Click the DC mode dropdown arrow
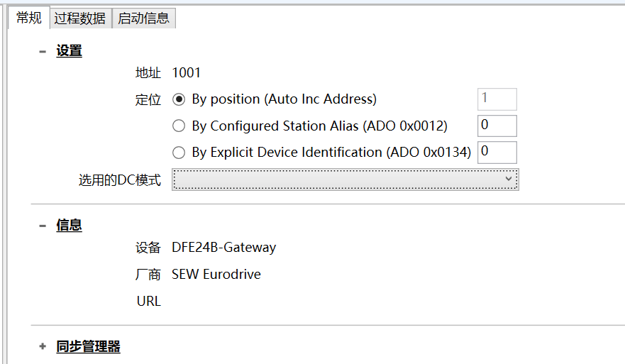The height and width of the screenshot is (364, 625). coord(508,179)
